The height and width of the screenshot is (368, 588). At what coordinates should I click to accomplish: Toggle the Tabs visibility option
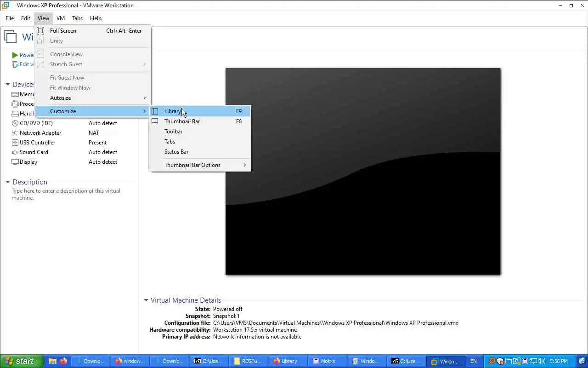[x=200, y=142]
